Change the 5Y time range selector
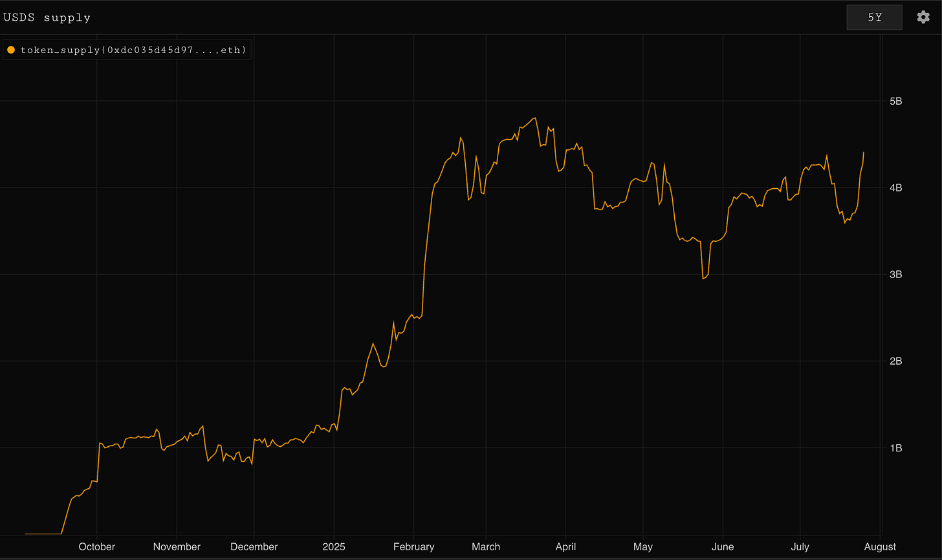Image resolution: width=942 pixels, height=560 pixels. coord(875,17)
